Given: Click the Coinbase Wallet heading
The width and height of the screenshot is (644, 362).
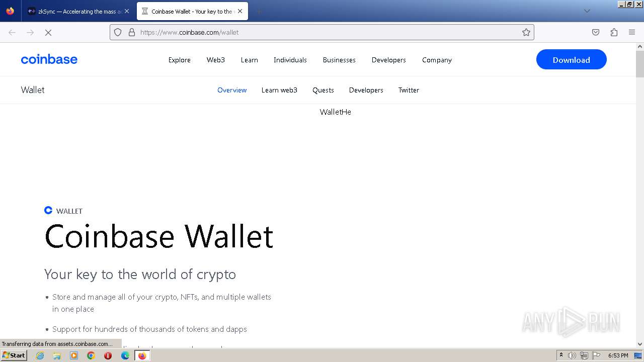Looking at the screenshot, I should pos(159,236).
